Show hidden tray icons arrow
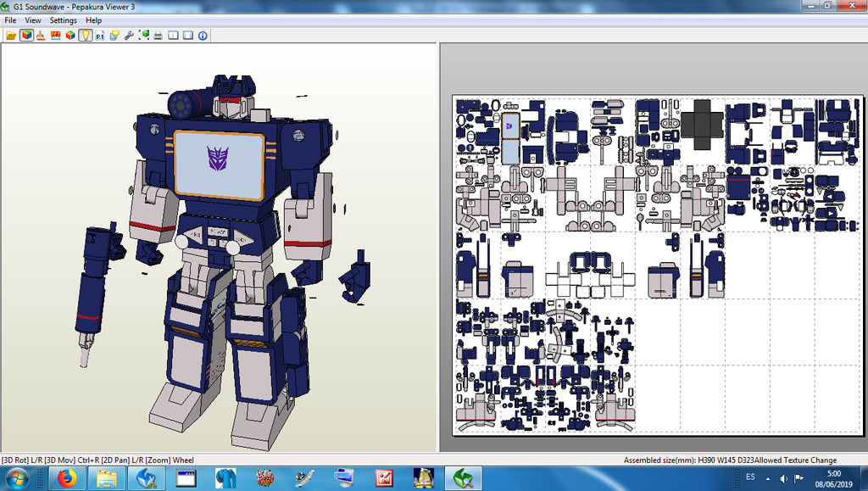868x491 pixels. tap(768, 479)
